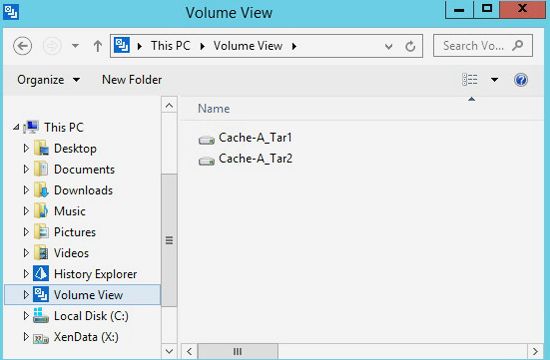Click the Local Disk (C:) drive icon
This screenshot has height=360, width=550.
tap(41, 315)
